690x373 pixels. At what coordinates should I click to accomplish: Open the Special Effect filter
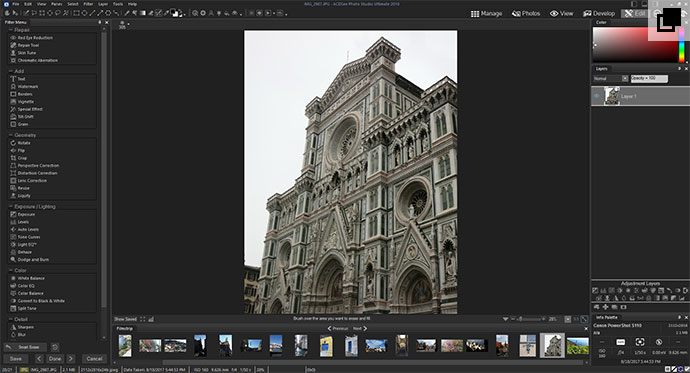point(26,109)
